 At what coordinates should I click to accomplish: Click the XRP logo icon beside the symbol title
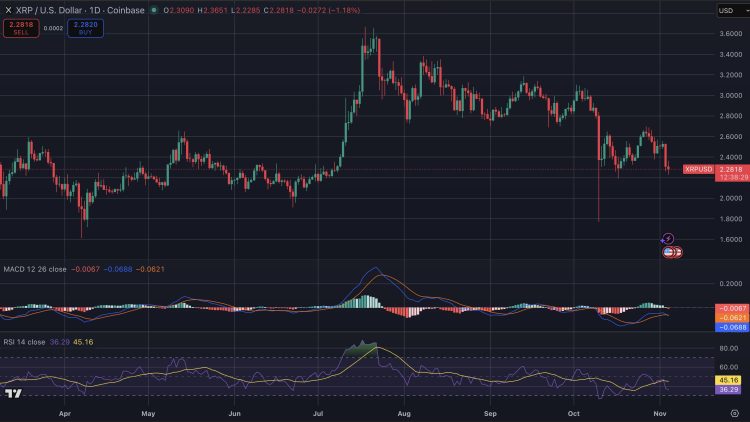pyautogui.click(x=8, y=10)
